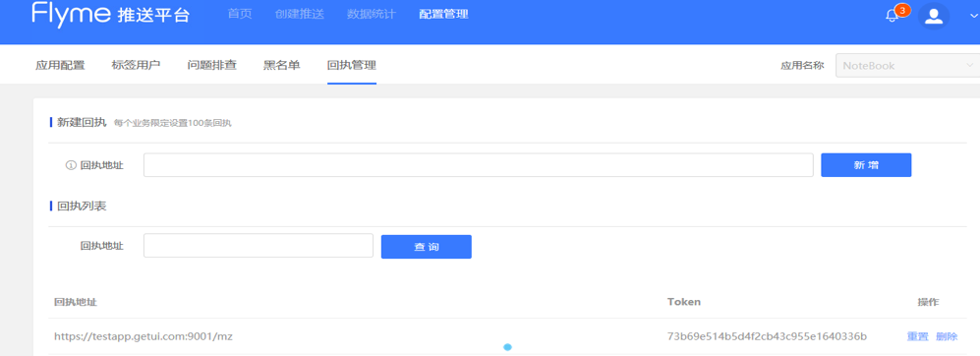Click the red notification count badge
The height and width of the screenshot is (356, 980).
click(902, 10)
